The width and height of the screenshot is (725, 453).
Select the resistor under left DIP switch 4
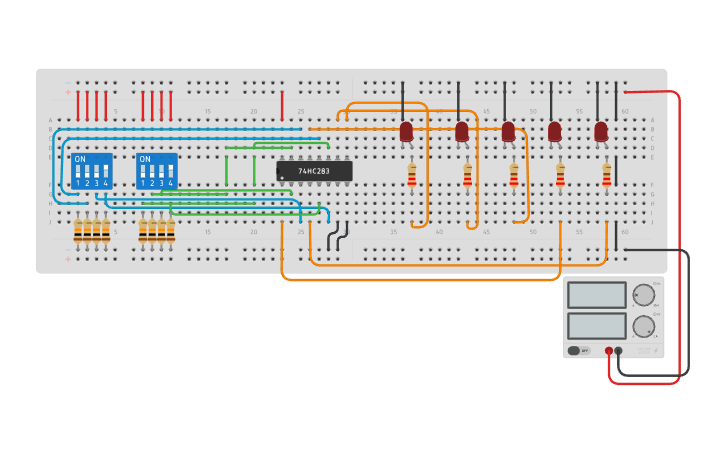coord(106,231)
